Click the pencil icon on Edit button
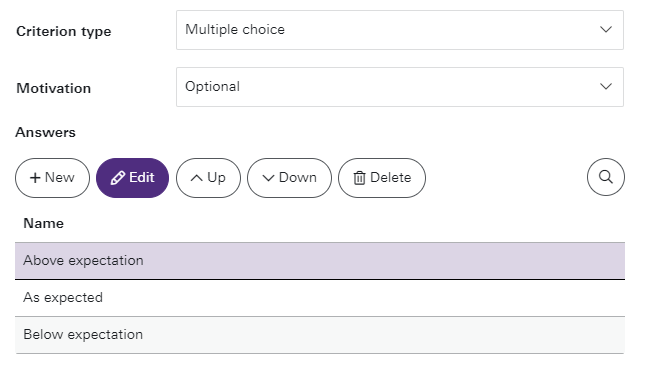 118,178
